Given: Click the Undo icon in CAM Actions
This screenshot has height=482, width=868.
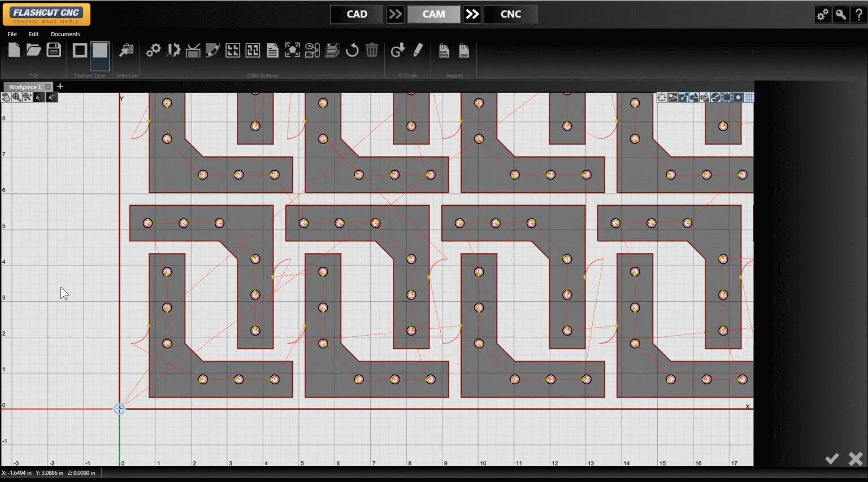Looking at the screenshot, I should coord(352,50).
